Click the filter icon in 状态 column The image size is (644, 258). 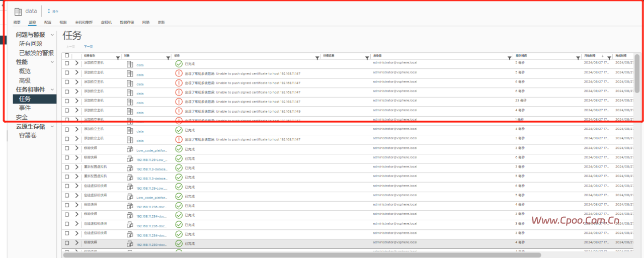[x=317, y=58]
